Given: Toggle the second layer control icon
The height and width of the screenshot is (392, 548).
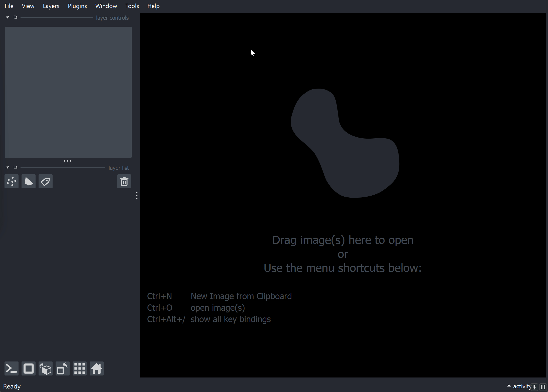Looking at the screenshot, I should pos(15,18).
